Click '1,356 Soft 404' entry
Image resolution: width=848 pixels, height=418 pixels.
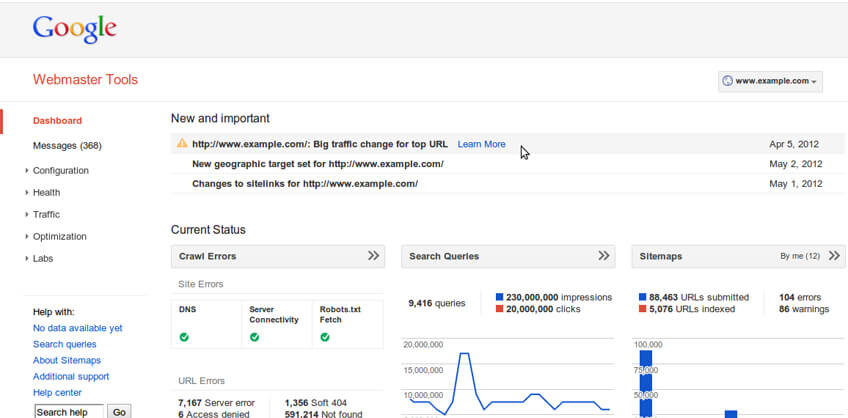[316, 403]
